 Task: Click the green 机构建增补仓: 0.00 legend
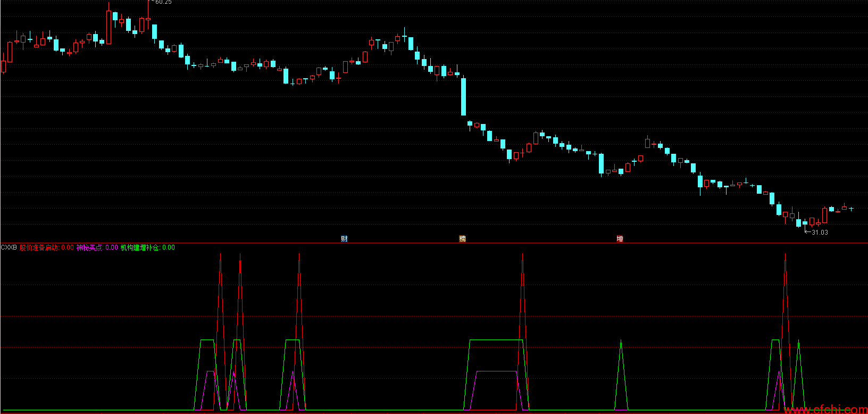coord(147,247)
